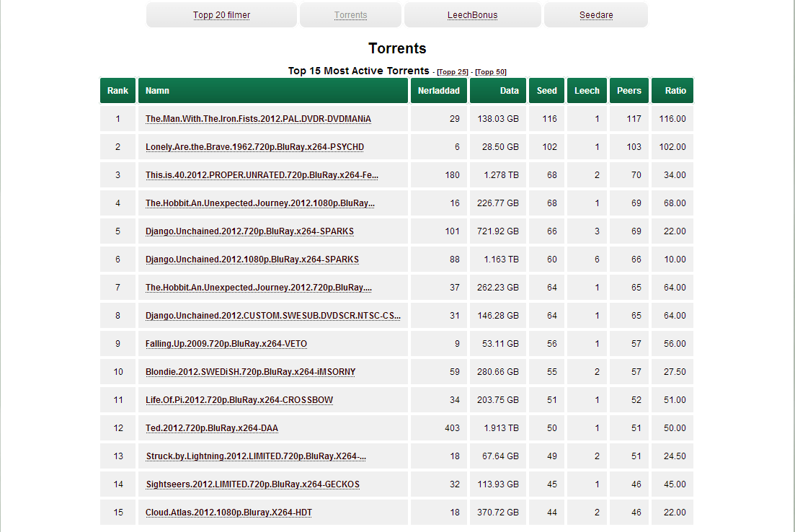Switch to the Torrents tab
Viewport: 795px width, 532px height.
350,15
